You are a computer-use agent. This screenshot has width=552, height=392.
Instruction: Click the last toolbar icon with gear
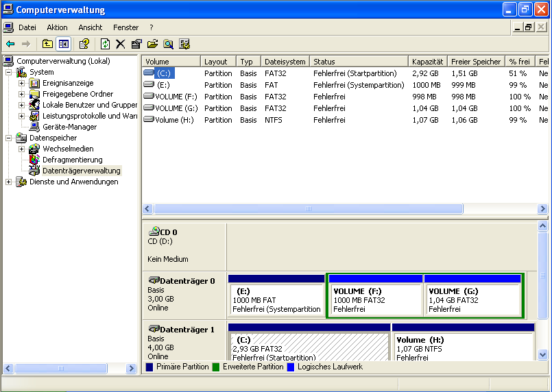point(184,44)
